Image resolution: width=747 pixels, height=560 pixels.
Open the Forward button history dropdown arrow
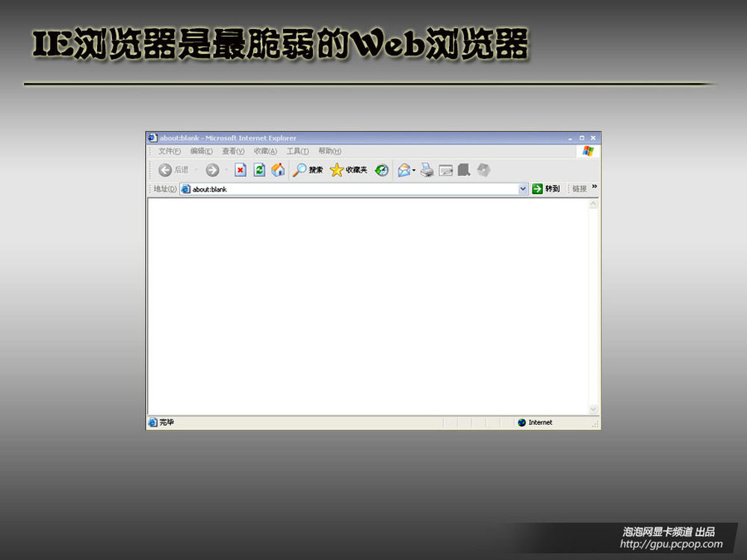[x=226, y=170]
